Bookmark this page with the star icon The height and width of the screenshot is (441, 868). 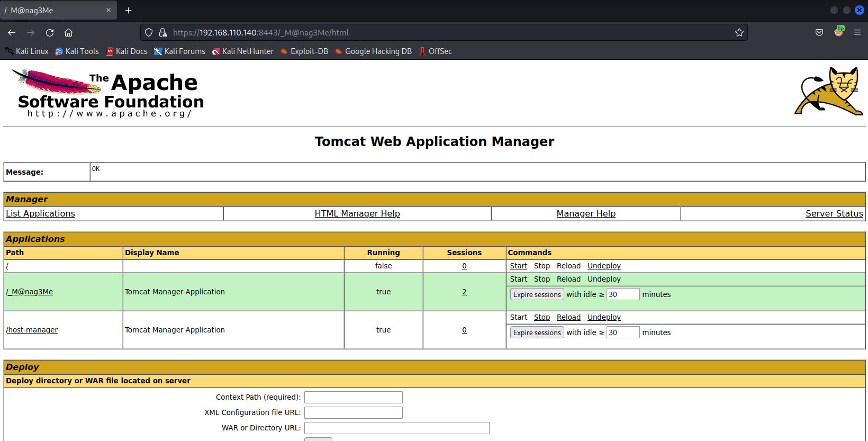[739, 33]
